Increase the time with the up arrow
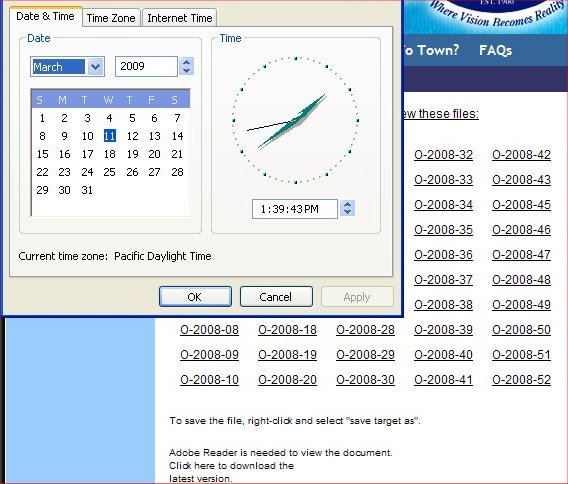 [347, 204]
